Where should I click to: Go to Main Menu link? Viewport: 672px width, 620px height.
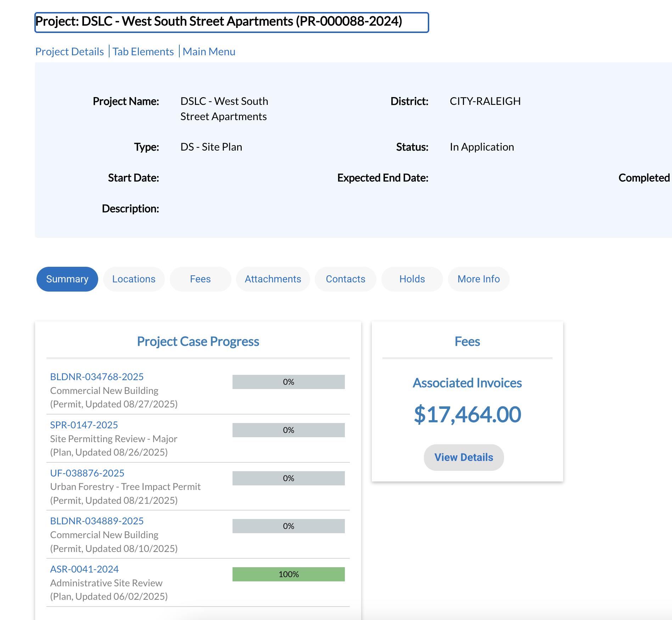pyautogui.click(x=209, y=52)
